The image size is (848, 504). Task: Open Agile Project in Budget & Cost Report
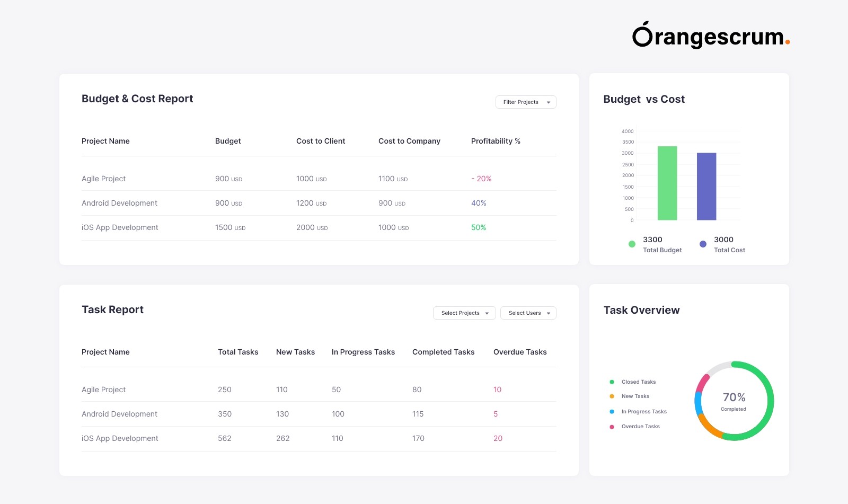(104, 179)
